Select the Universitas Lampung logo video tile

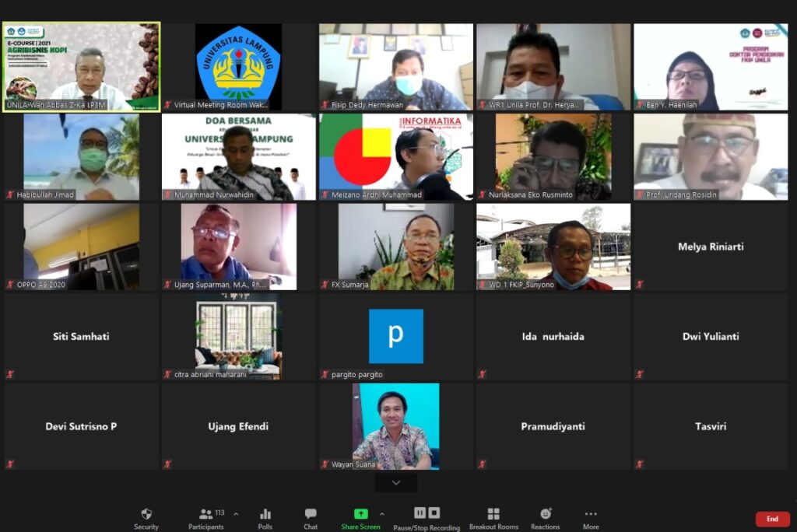pyautogui.click(x=238, y=66)
